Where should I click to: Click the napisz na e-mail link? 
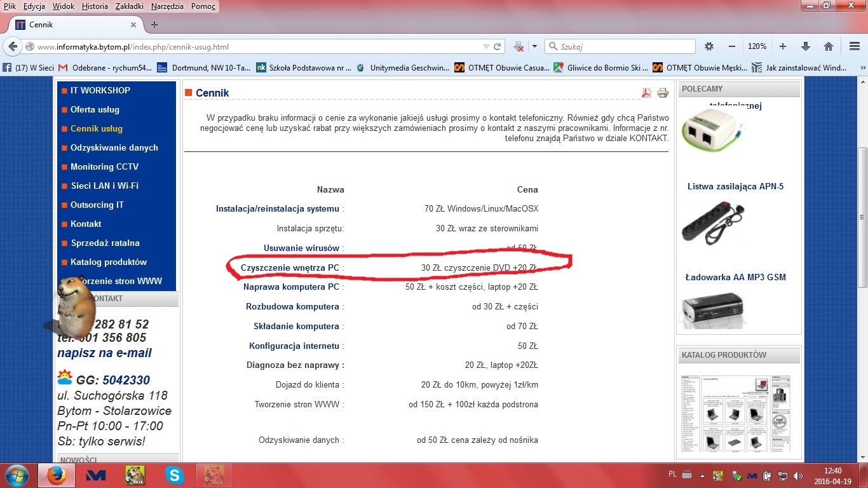[x=104, y=353]
